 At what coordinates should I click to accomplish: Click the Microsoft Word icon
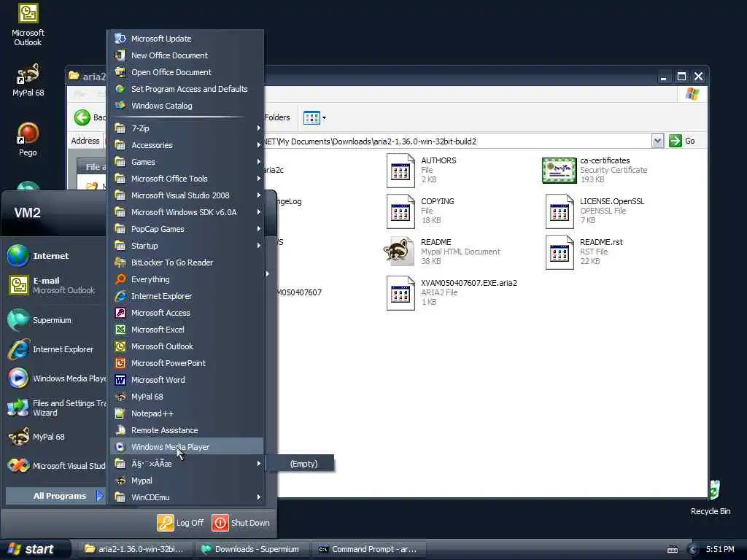(x=120, y=380)
